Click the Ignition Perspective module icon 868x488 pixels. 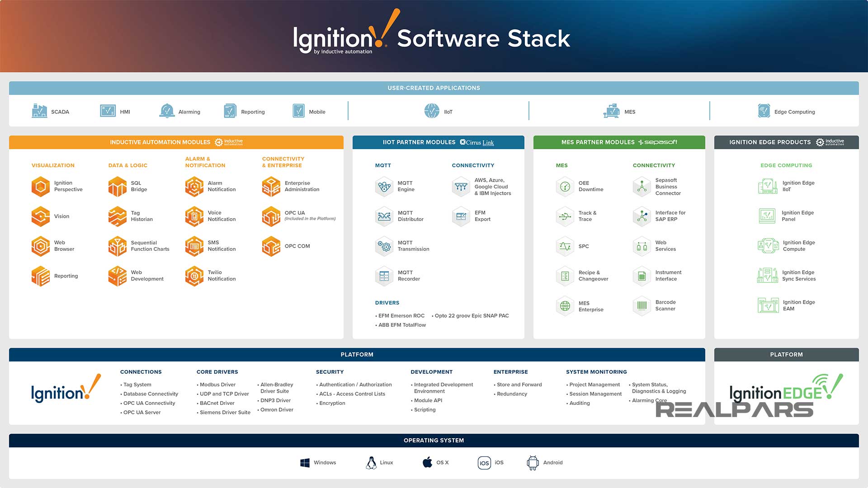tap(41, 187)
